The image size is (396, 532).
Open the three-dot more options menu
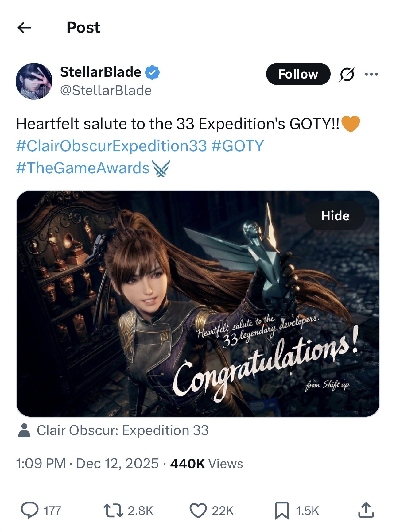(371, 74)
